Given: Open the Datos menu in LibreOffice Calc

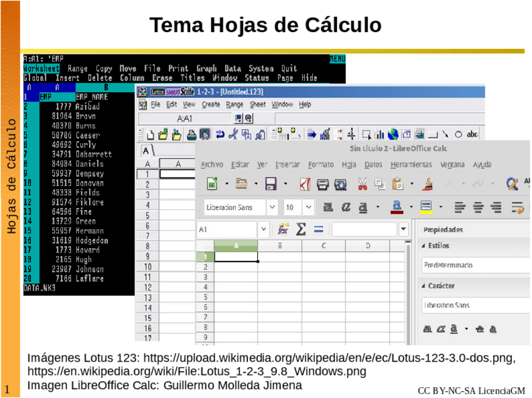Looking at the screenshot, I should pos(373,165).
